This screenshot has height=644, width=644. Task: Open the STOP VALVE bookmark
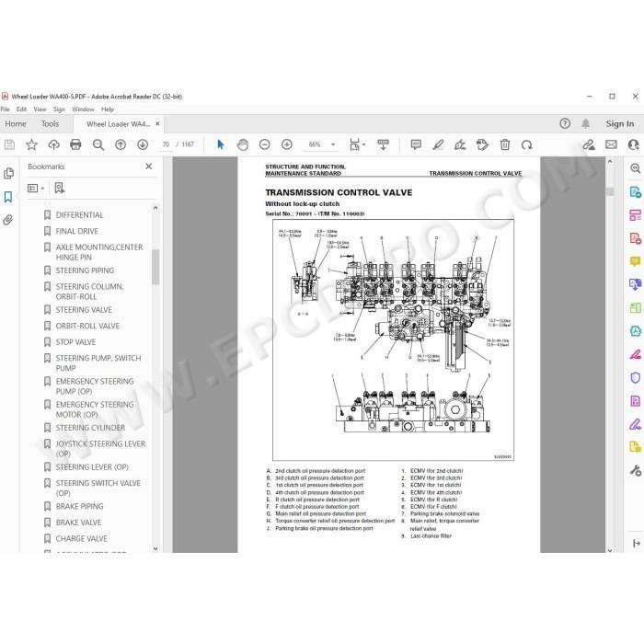(x=75, y=341)
